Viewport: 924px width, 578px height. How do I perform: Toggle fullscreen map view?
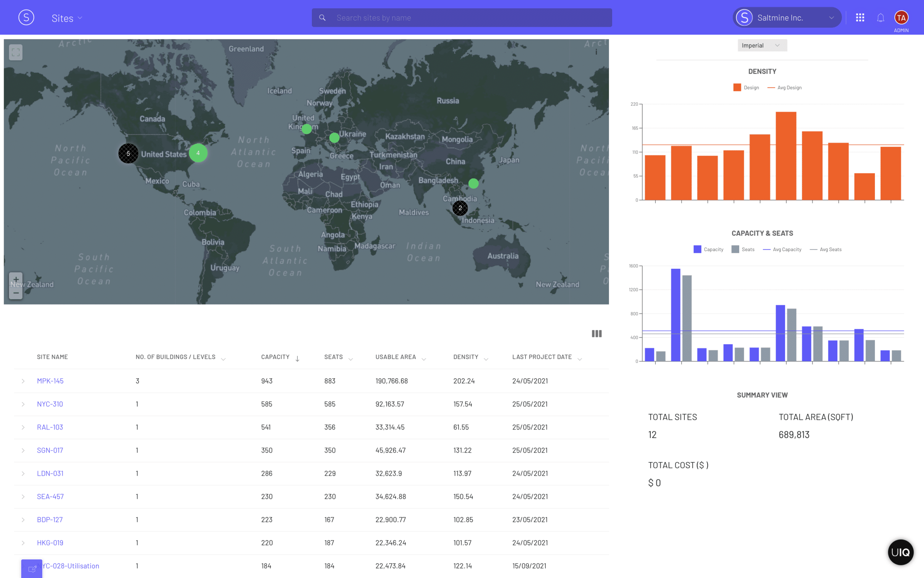(x=16, y=52)
